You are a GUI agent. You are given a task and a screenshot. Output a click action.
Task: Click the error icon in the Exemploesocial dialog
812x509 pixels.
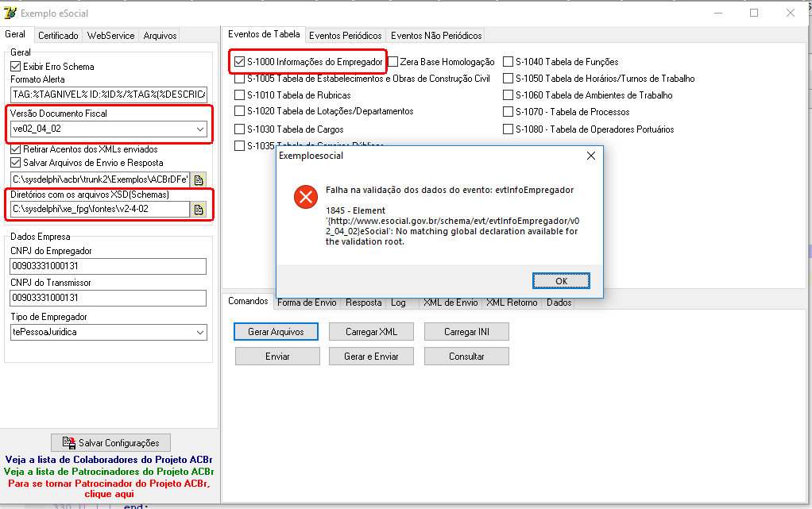[x=306, y=197]
